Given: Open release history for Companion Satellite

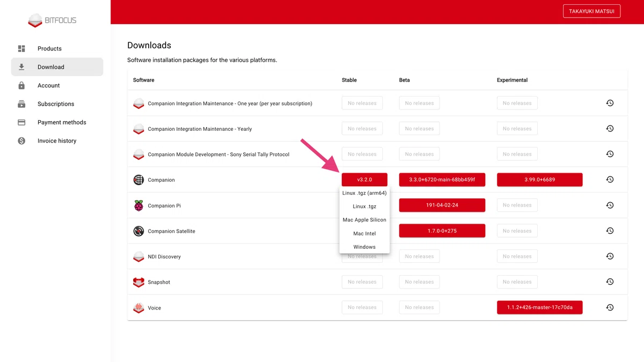Looking at the screenshot, I should click(x=610, y=231).
